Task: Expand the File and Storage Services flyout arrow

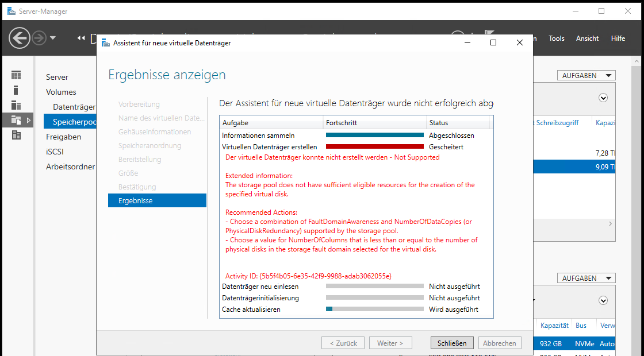Action: coord(28,120)
